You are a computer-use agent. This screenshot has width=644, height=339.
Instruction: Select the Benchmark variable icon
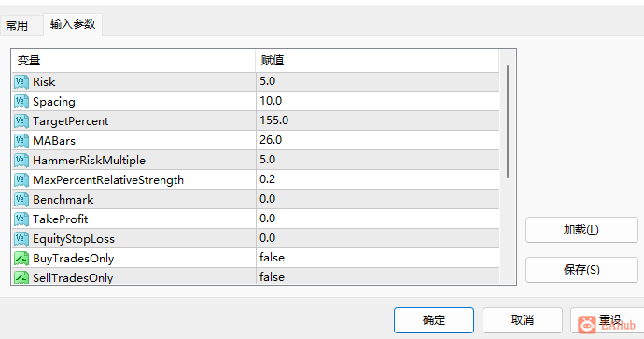click(21, 200)
